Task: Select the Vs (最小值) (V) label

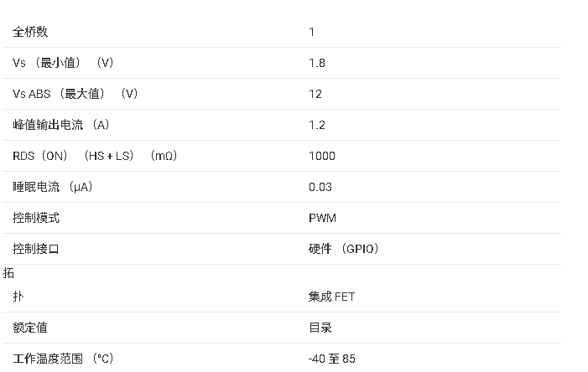Action: point(63,63)
